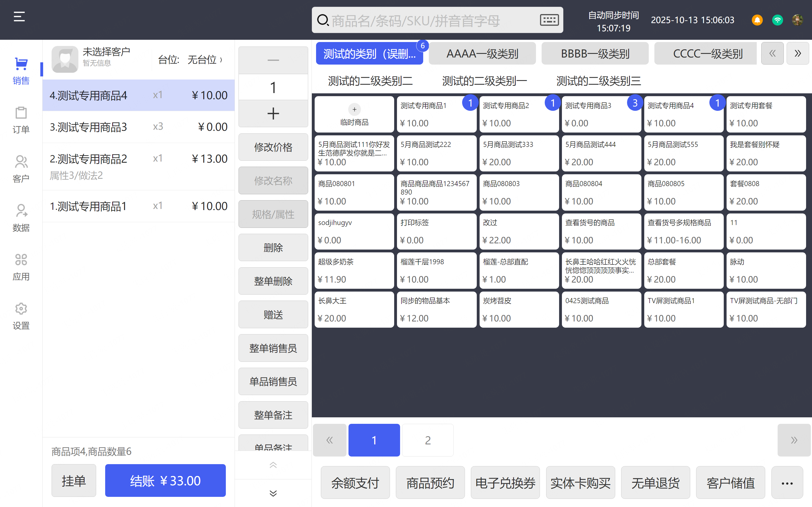
Task: Add a 临时商品 plus tile
Action: click(354, 114)
